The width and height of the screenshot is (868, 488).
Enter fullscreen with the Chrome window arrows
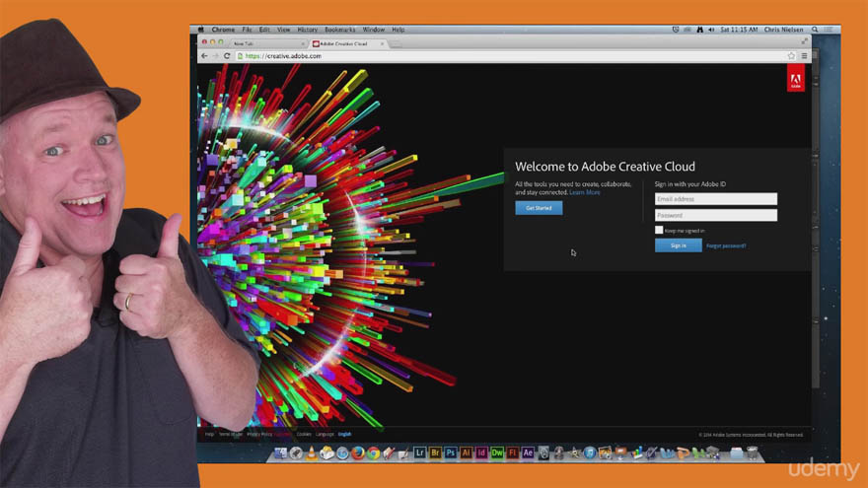pyautogui.click(x=804, y=41)
